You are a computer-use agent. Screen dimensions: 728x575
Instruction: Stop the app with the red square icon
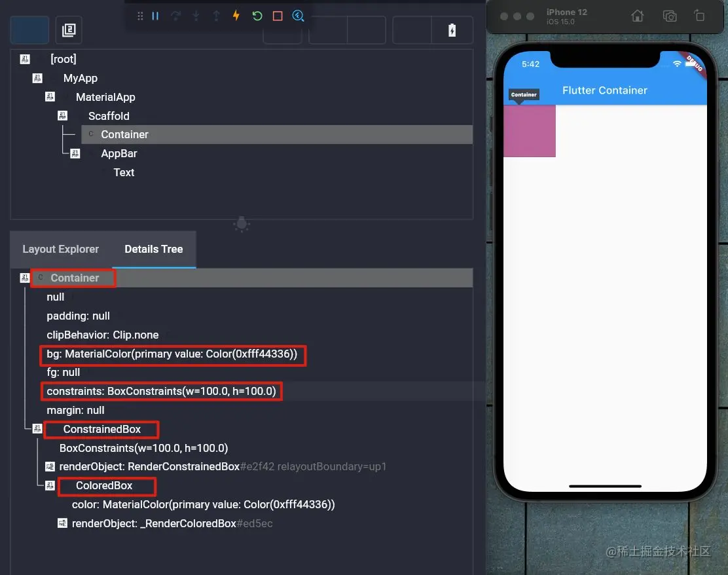[x=277, y=16]
